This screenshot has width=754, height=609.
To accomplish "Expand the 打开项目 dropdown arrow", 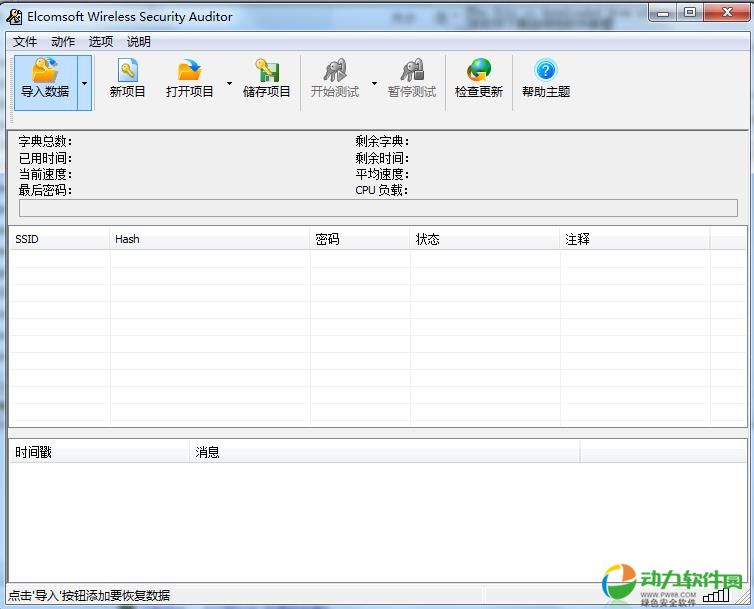I will point(229,83).
